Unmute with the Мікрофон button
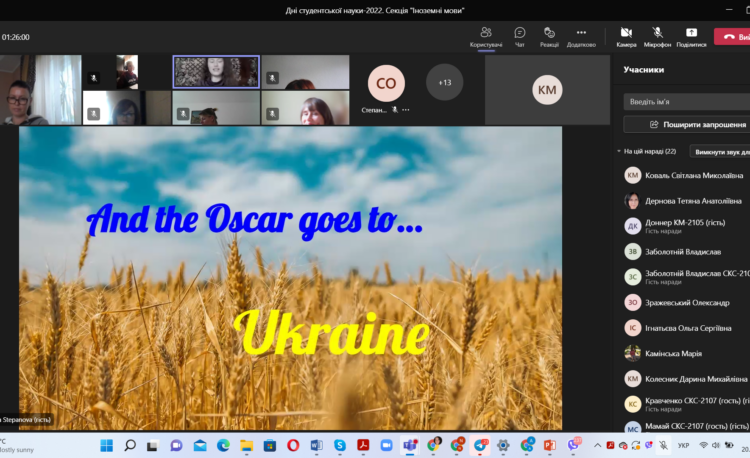 coord(657,37)
